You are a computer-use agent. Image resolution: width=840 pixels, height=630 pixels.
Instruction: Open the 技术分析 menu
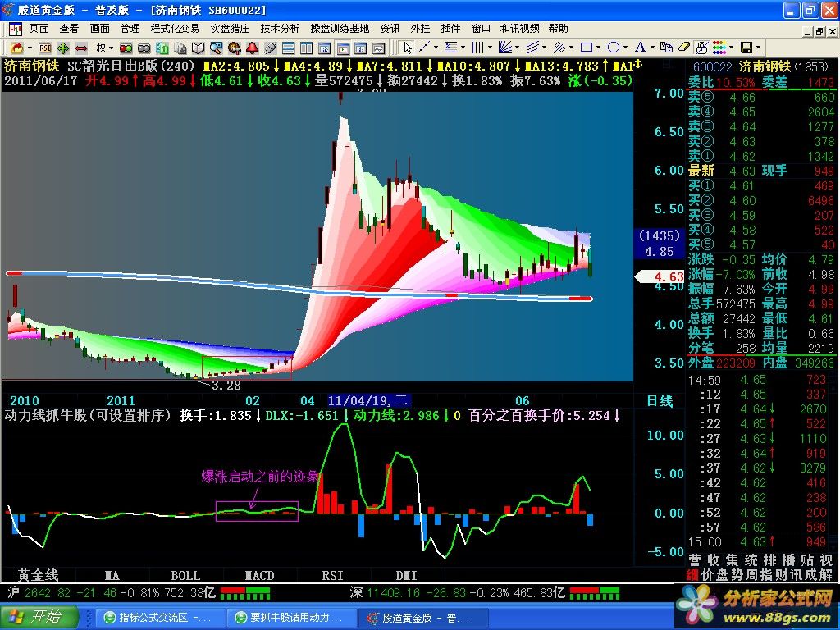pyautogui.click(x=280, y=29)
